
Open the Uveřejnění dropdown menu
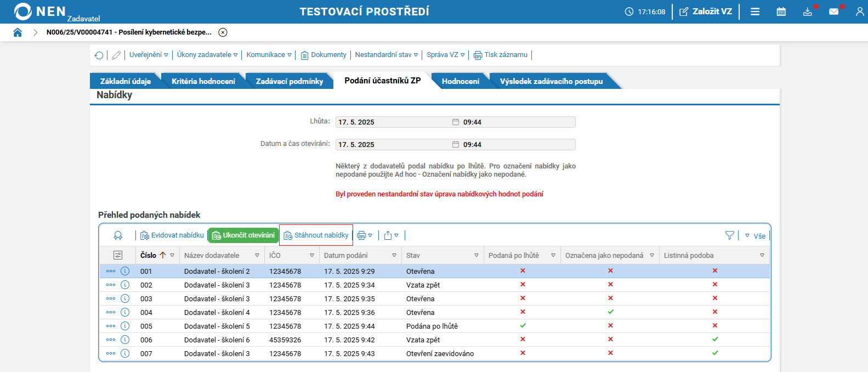coord(149,55)
